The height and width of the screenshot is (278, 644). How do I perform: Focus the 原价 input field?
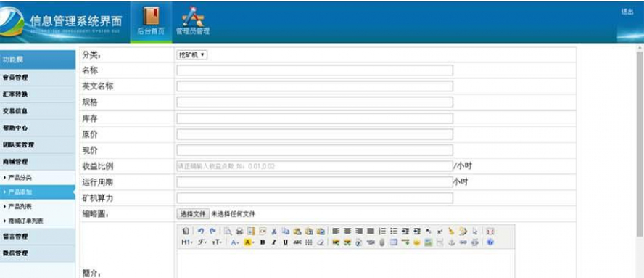click(315, 134)
